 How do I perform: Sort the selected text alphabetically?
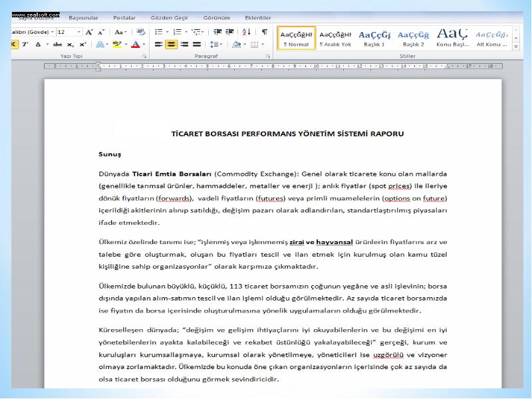247,32
